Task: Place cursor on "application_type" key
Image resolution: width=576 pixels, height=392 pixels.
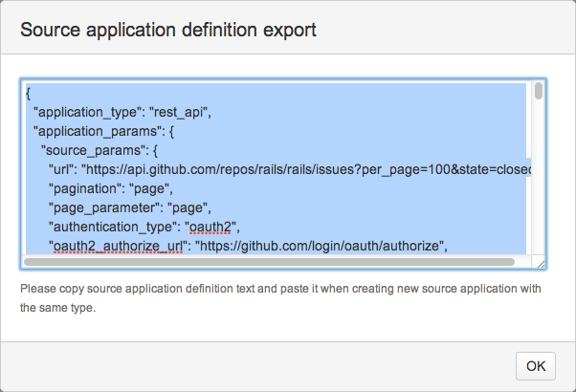Action: [x=86, y=112]
